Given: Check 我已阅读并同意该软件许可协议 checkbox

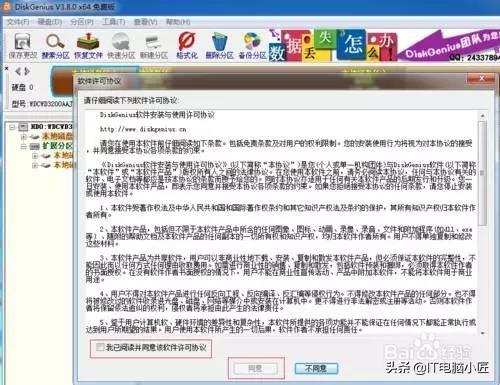Looking at the screenshot, I should coord(100,347).
